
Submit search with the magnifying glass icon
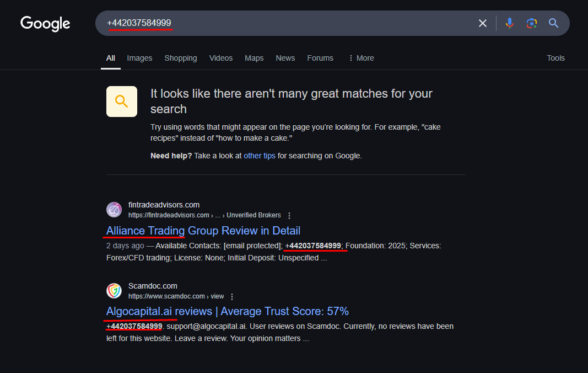(x=553, y=23)
